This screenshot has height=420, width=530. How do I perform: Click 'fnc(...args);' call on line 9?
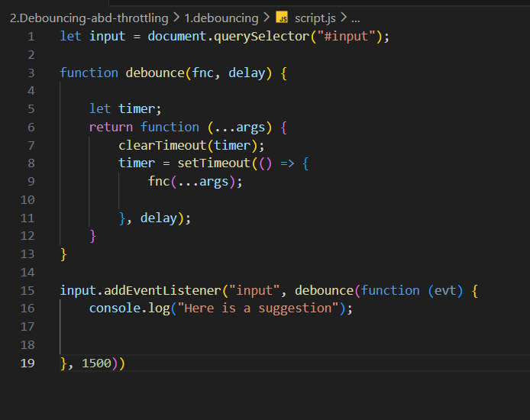pyautogui.click(x=195, y=182)
